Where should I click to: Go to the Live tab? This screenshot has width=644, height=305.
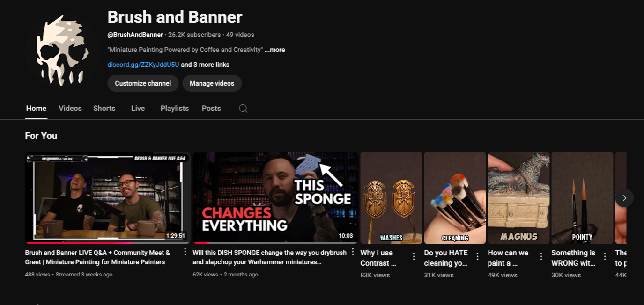138,108
